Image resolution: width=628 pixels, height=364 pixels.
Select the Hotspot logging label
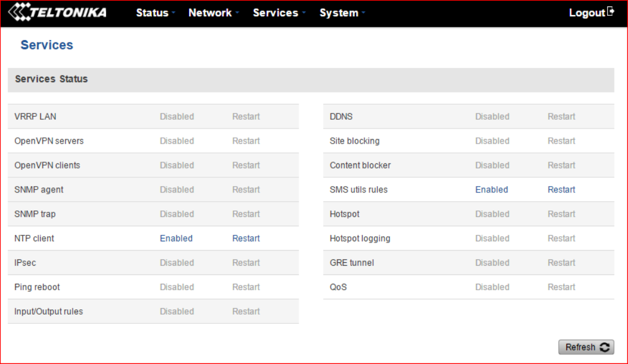pyautogui.click(x=360, y=238)
